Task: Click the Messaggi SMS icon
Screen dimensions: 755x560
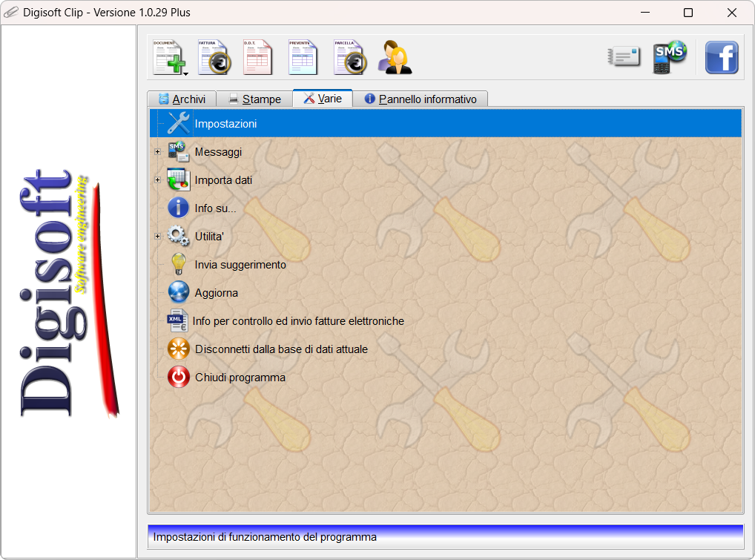Action: click(x=179, y=151)
